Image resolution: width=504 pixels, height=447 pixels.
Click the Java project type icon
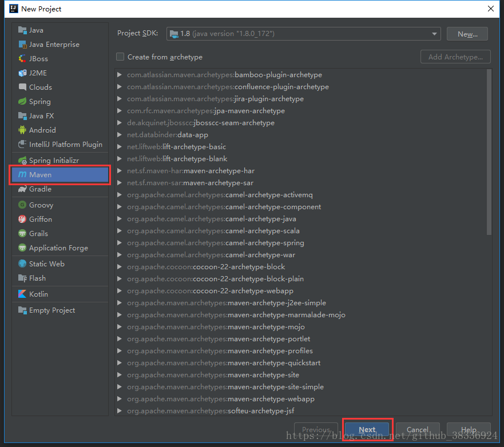[22, 30]
